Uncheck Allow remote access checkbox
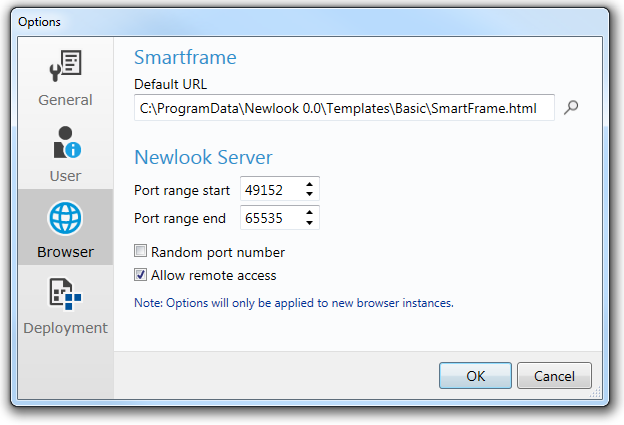The image size is (624, 425). click(140, 275)
